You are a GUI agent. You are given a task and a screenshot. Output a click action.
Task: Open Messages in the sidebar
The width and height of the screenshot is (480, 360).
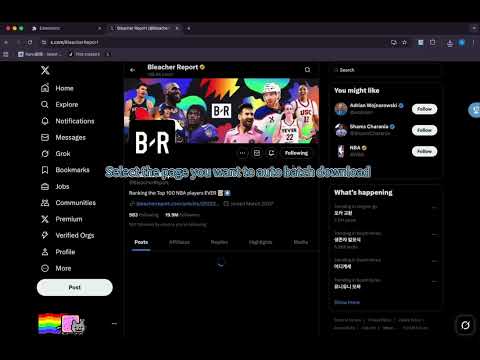63,137
